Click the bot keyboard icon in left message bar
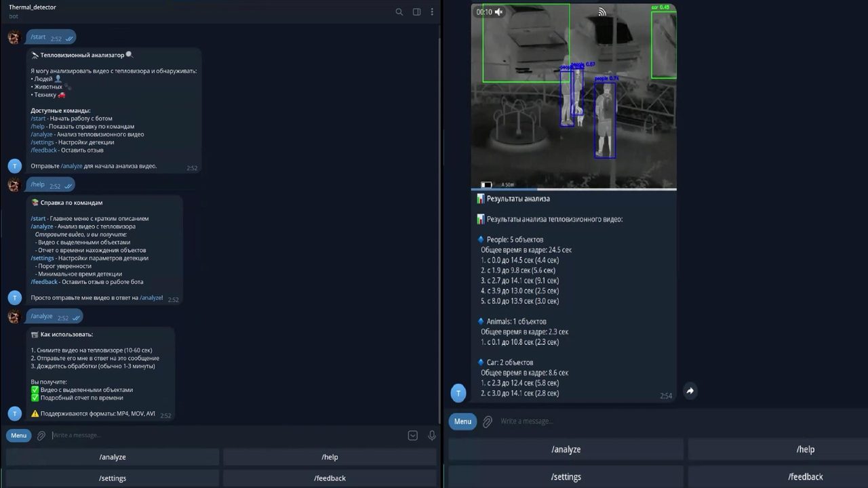 click(412, 436)
